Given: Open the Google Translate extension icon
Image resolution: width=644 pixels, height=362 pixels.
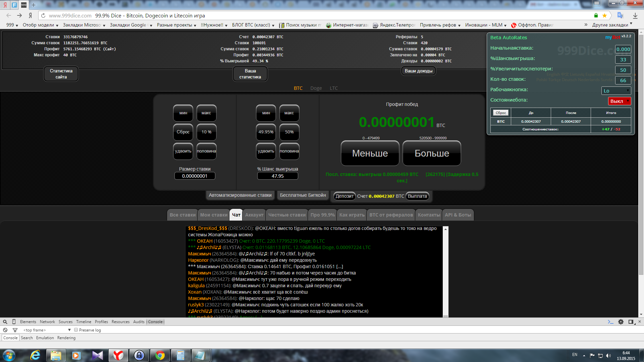Looking at the screenshot, I should [620, 15].
